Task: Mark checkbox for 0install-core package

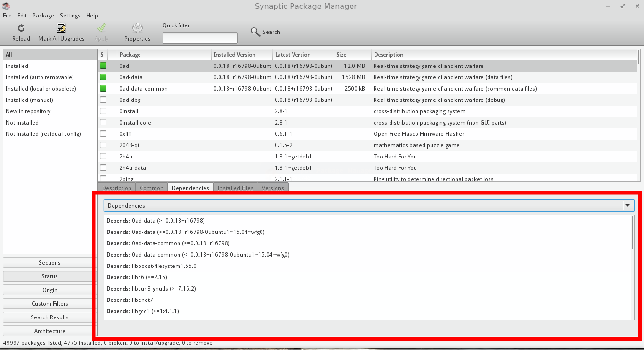Action: click(103, 123)
